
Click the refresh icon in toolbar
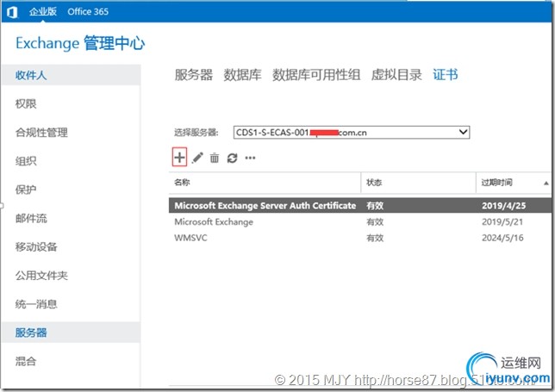point(232,158)
